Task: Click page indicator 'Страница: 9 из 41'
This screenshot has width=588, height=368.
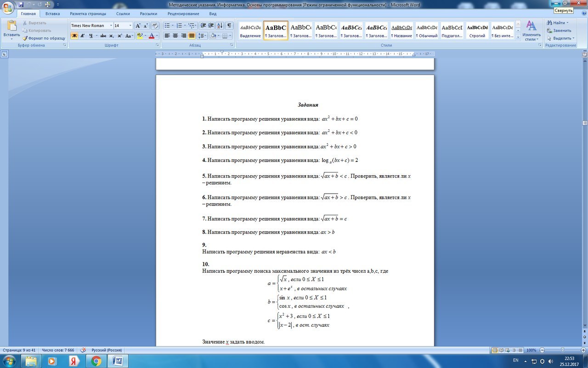Action: (19, 350)
